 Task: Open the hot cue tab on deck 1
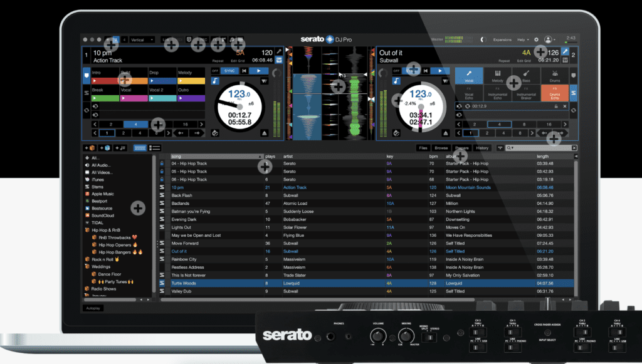(x=87, y=76)
